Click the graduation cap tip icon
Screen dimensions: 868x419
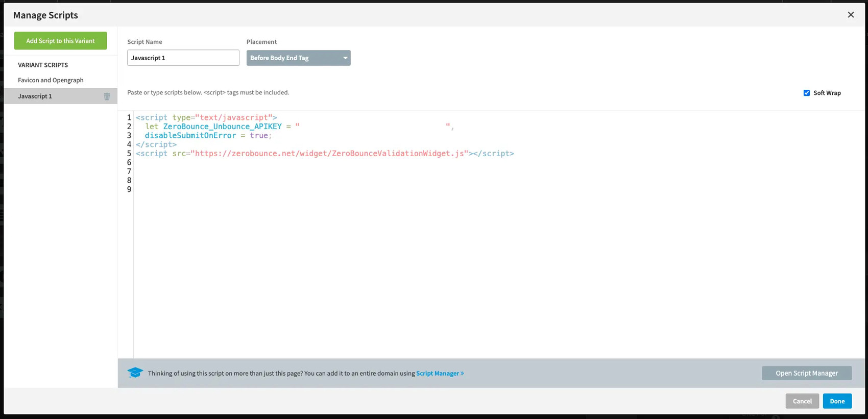[x=135, y=373]
